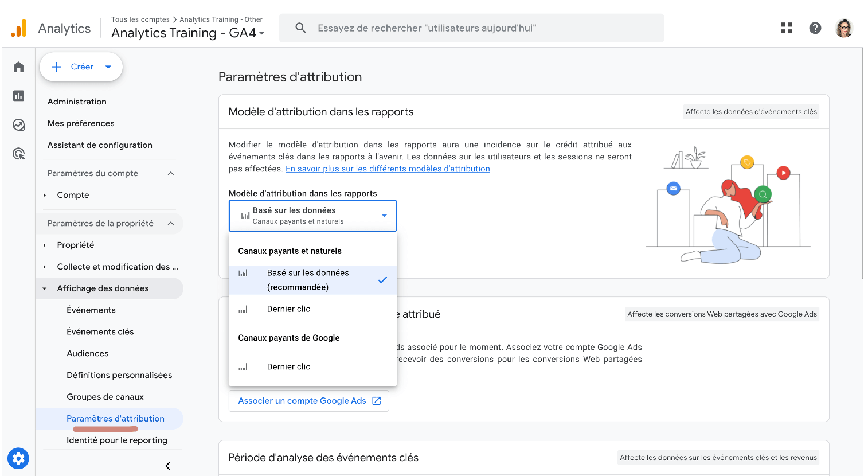Open the Help question mark icon
This screenshot has width=868, height=476.
(x=815, y=28)
